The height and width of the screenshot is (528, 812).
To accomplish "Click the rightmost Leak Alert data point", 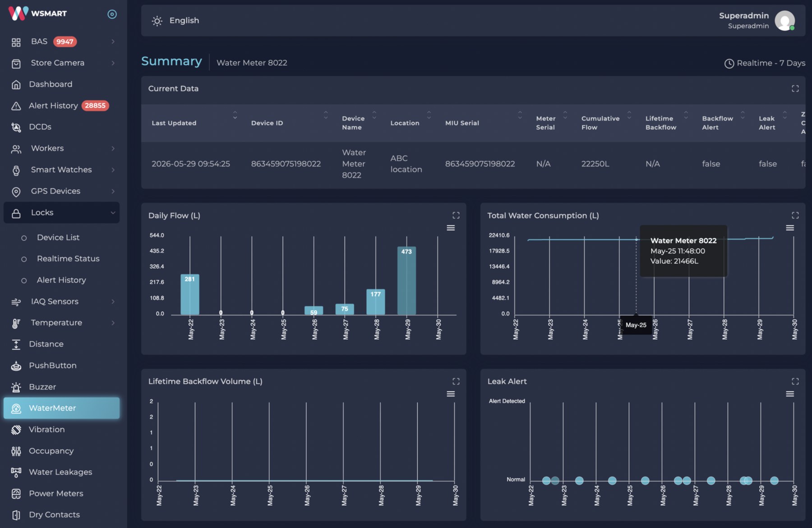I will (774, 481).
